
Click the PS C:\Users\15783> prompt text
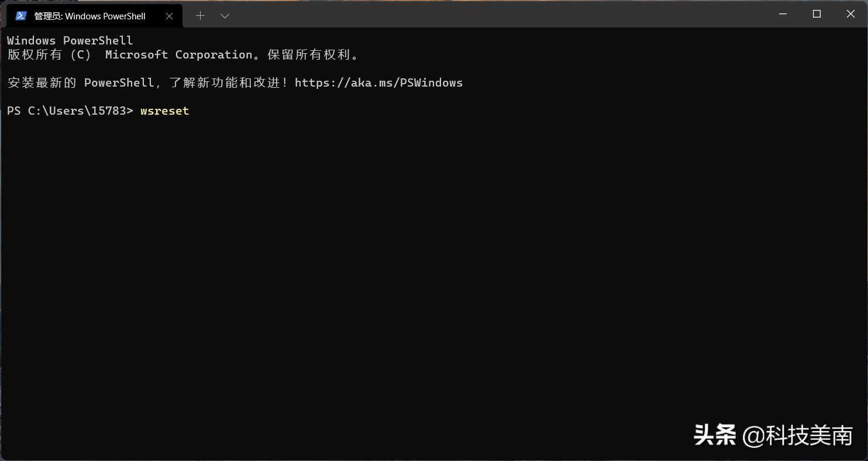[x=70, y=111]
